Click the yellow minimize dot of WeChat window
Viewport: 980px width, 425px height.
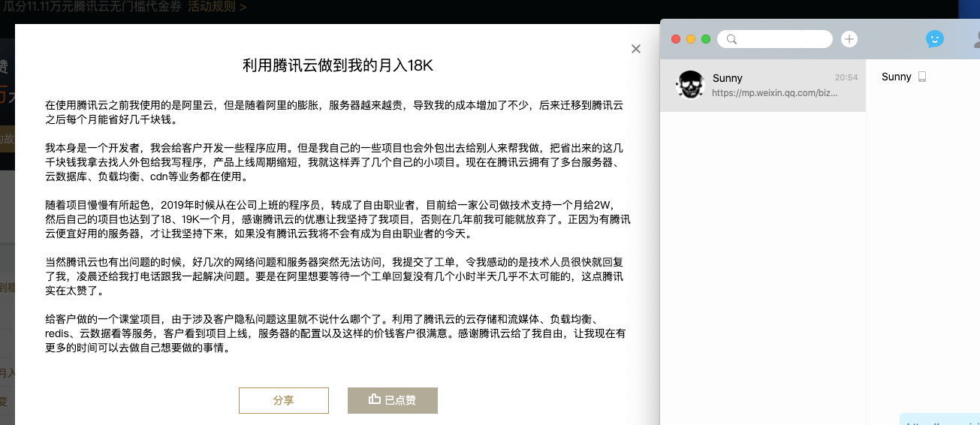tap(691, 39)
